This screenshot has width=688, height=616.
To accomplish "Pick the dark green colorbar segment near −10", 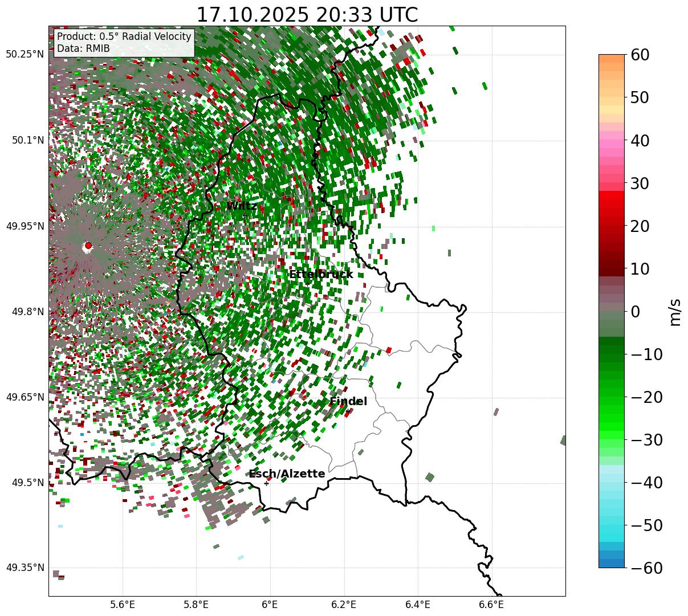I will [x=612, y=349].
